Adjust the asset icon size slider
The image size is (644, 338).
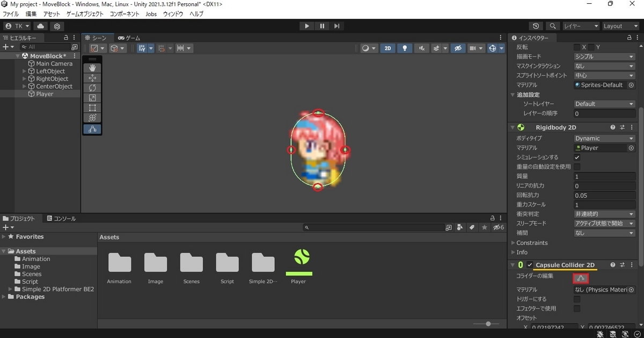click(488, 323)
